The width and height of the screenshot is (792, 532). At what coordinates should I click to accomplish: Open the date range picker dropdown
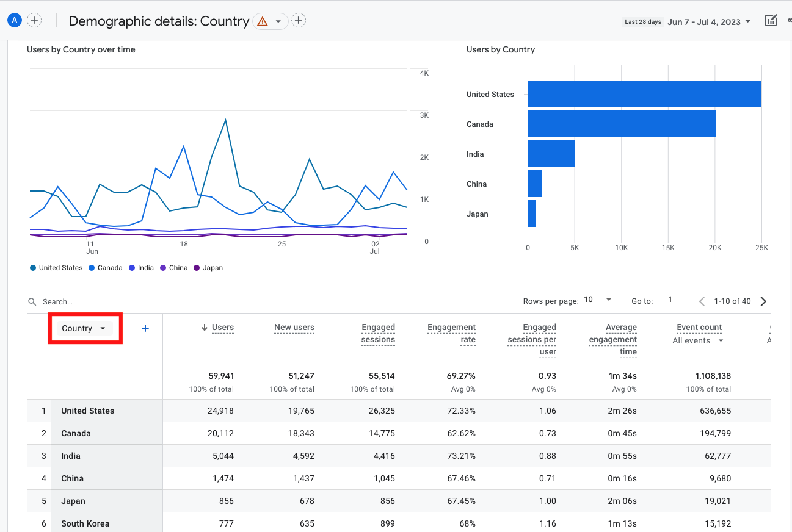pos(708,22)
